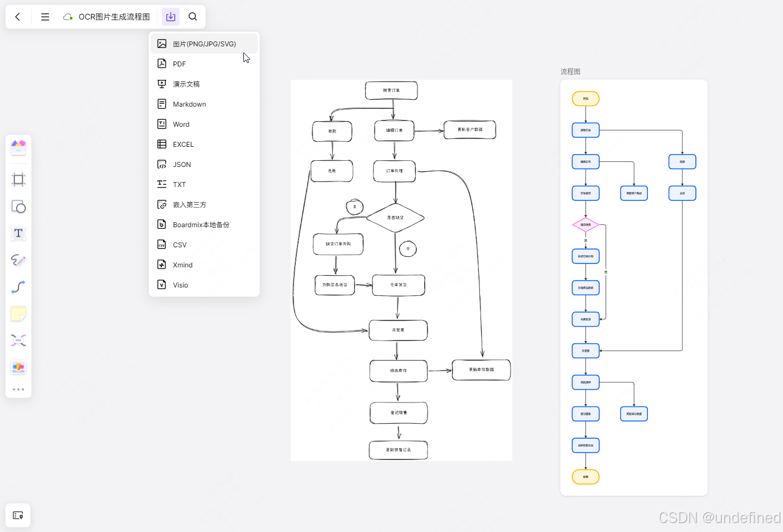Select 演示文稿 export option
The height and width of the screenshot is (532, 783).
204,84
